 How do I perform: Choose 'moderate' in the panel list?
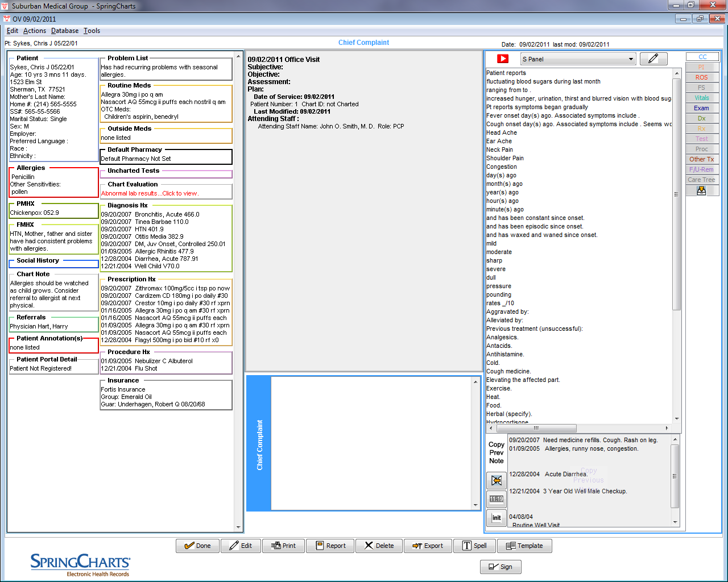(x=499, y=252)
